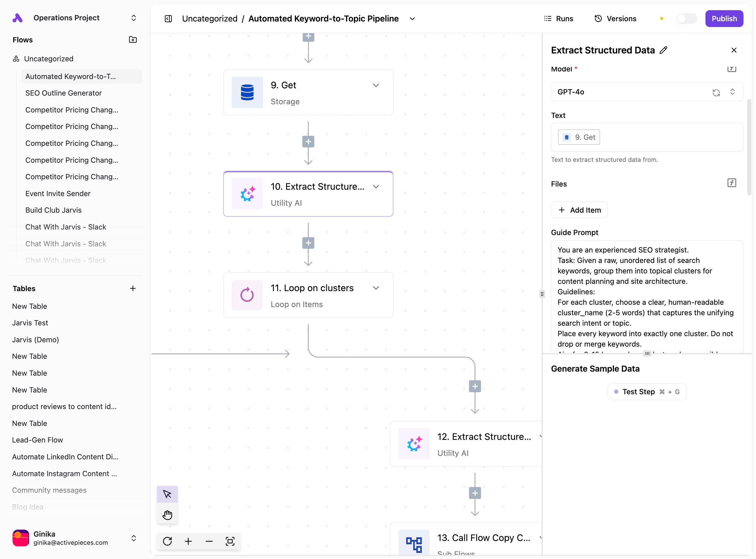The height and width of the screenshot is (559, 756).
Task: Refresh the GPT-4o model list
Action: [716, 92]
